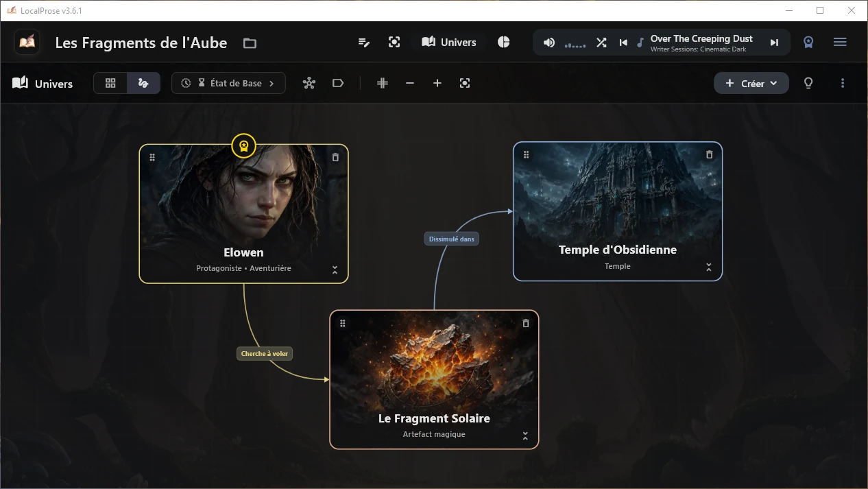Select the 'Dissimulé dans' relation label
The image size is (868, 489).
click(x=452, y=239)
